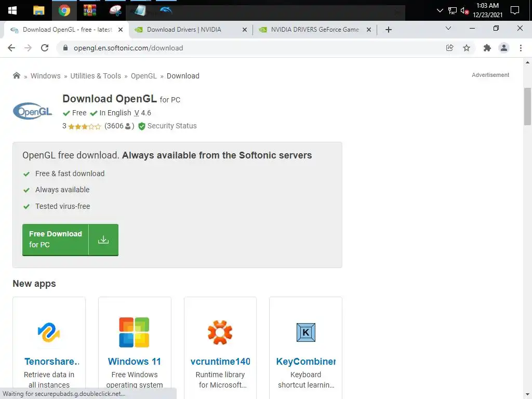This screenshot has width=532, height=399.
Task: Close the Download OpenGL tab
Action: pos(120,30)
